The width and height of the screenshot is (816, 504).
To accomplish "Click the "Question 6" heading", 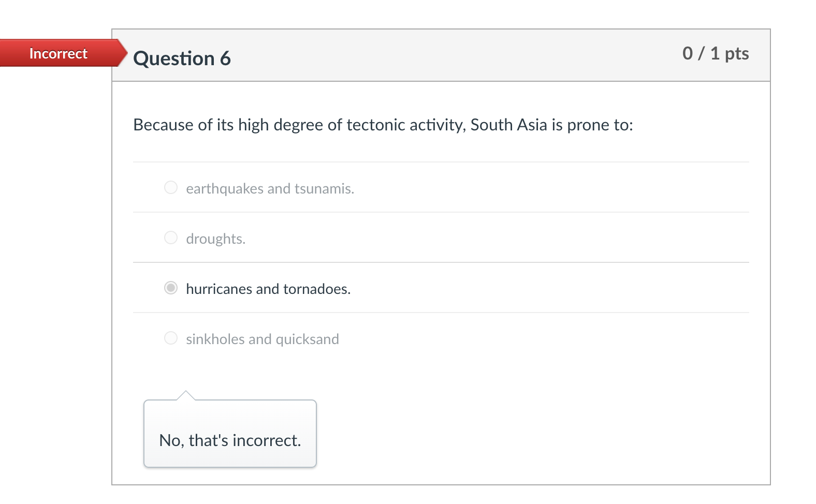I will tap(182, 58).
